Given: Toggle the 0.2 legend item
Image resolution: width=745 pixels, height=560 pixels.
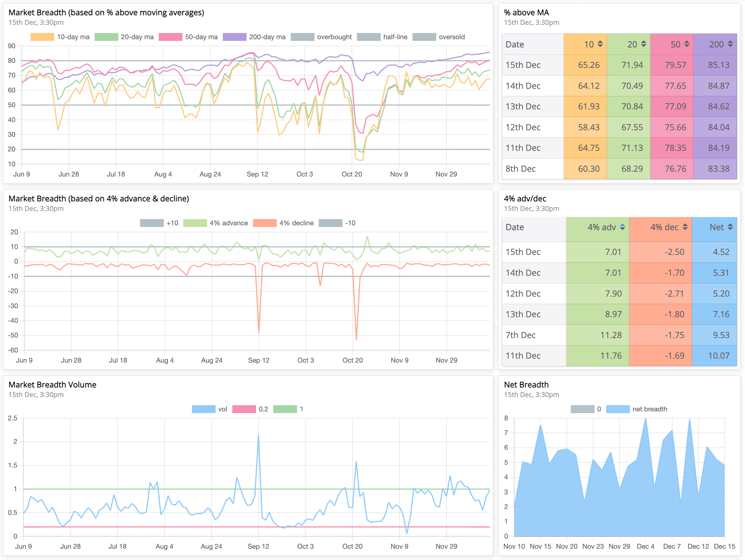Looking at the screenshot, I should pyautogui.click(x=250, y=409).
